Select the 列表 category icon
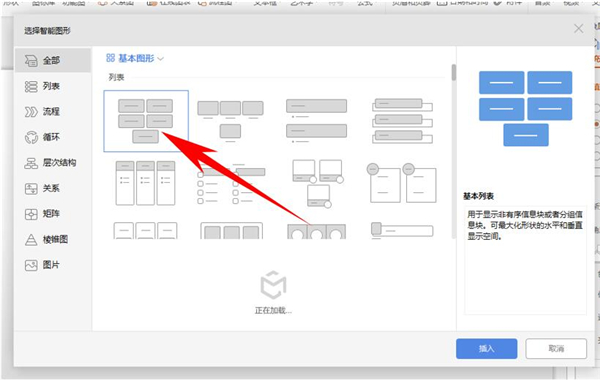 point(31,86)
